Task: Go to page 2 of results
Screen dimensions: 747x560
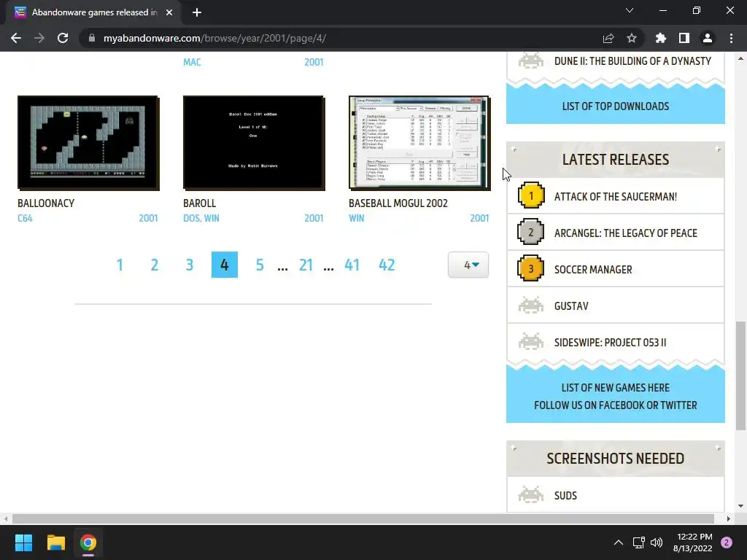Action: tap(155, 265)
